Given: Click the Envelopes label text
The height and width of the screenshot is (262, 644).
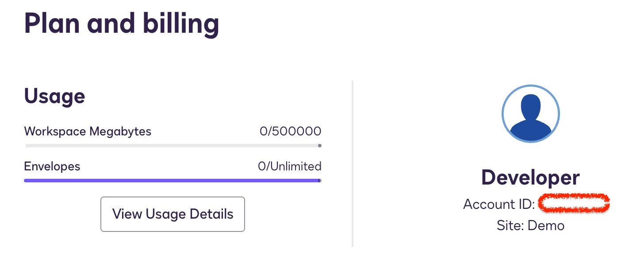Looking at the screenshot, I should pos(52,166).
